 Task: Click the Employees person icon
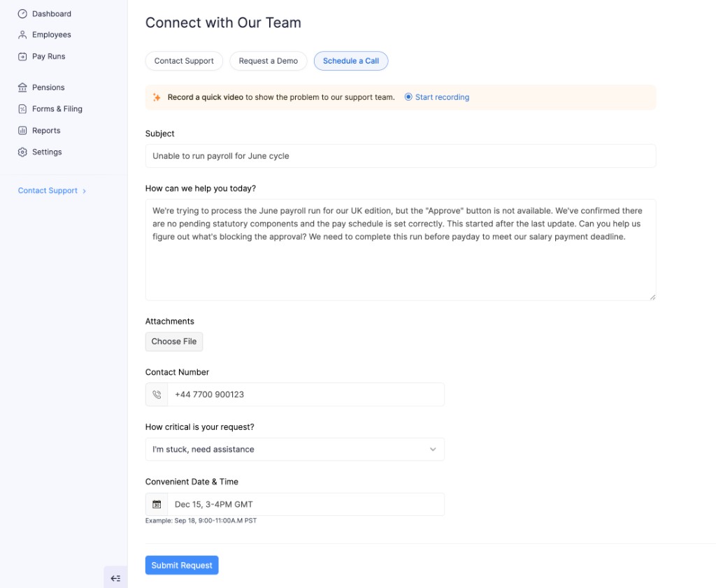pos(22,35)
